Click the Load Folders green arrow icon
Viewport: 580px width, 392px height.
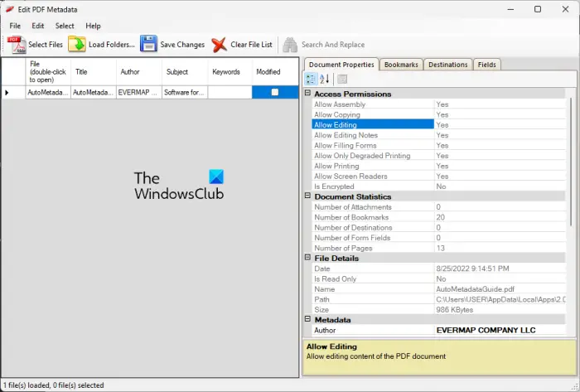point(77,45)
